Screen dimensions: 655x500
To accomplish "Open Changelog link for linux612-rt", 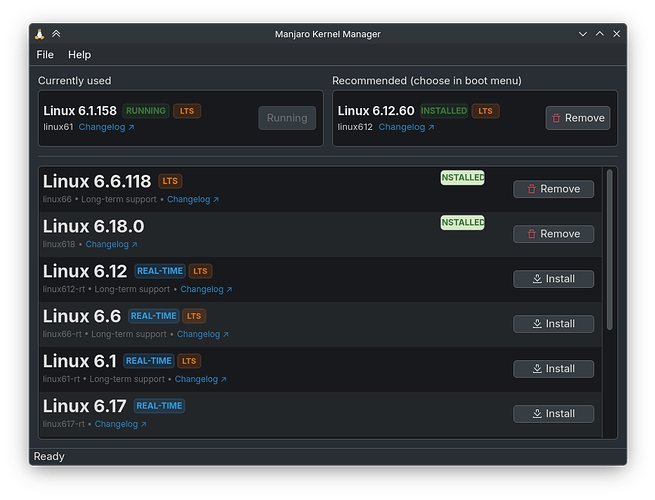I will coord(205,290).
